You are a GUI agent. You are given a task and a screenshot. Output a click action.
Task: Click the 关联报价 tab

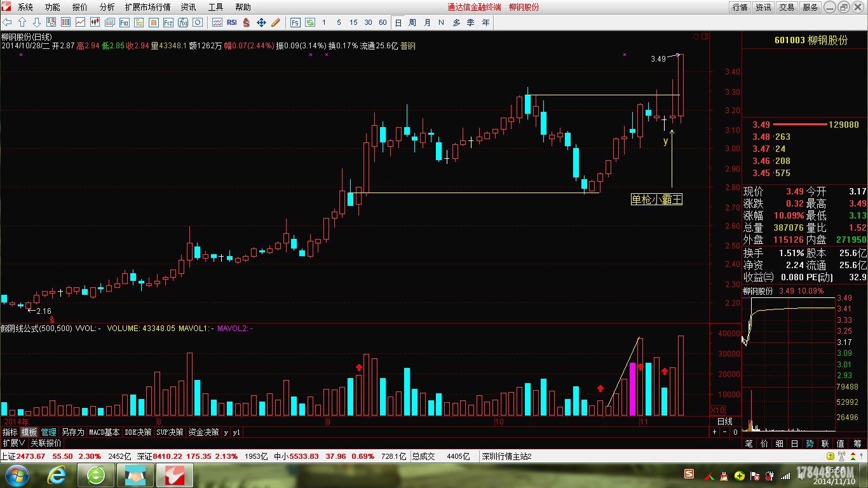coord(46,443)
